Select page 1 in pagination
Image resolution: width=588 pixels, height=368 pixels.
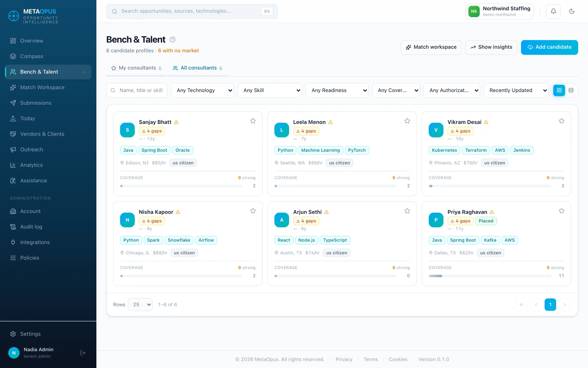550,305
